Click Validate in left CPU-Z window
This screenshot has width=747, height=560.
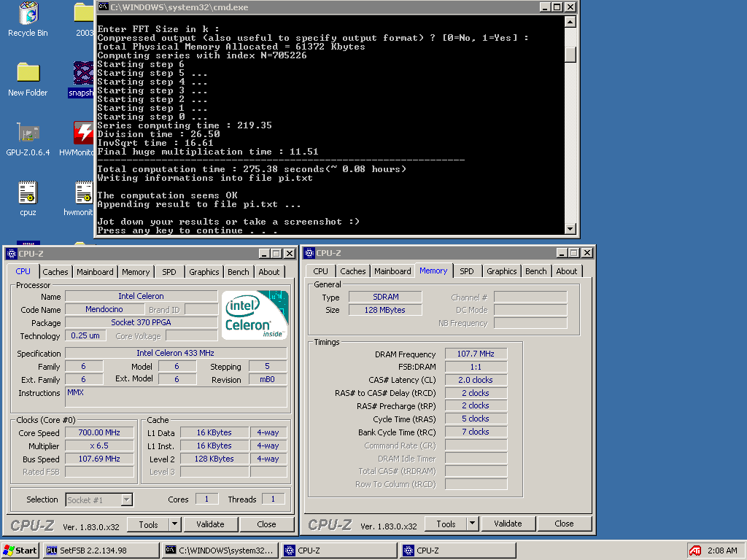[x=210, y=524]
